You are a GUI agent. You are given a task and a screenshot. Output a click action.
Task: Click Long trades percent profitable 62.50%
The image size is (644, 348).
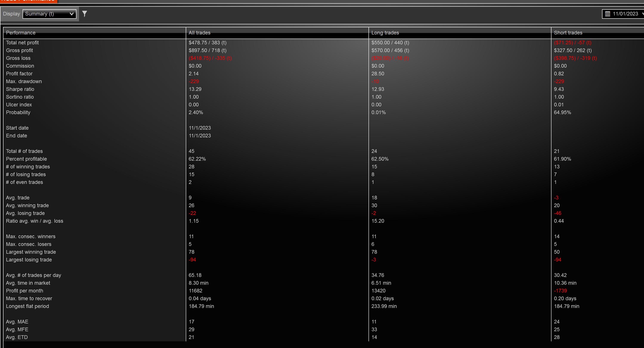point(380,159)
